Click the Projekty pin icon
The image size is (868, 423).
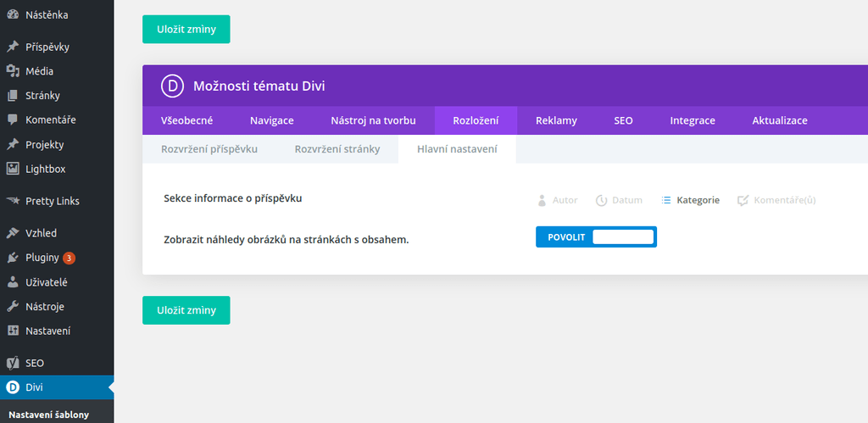tap(12, 144)
